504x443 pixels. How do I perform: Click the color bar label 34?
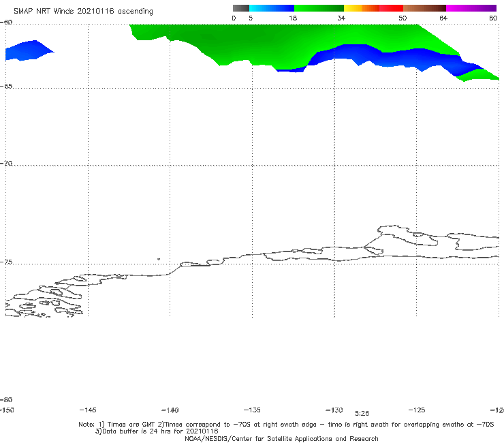[341, 18]
